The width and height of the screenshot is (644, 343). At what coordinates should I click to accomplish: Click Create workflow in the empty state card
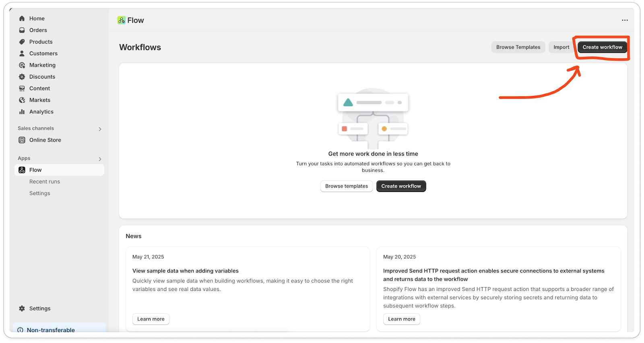click(401, 186)
